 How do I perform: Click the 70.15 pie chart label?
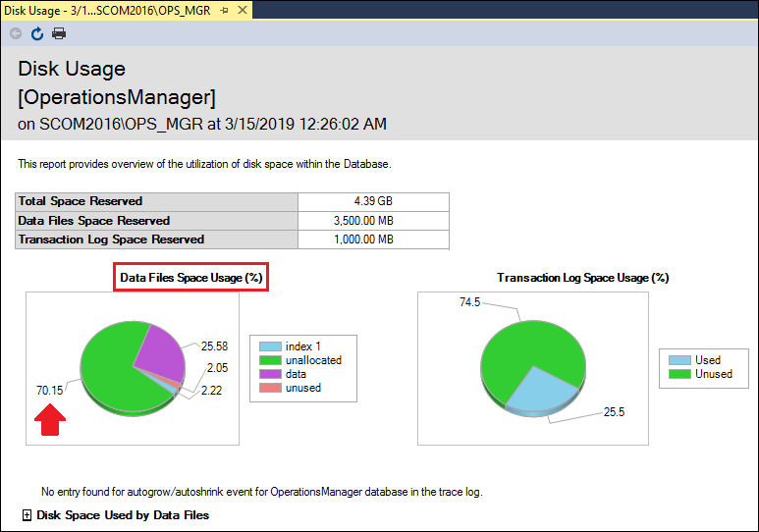tap(50, 390)
